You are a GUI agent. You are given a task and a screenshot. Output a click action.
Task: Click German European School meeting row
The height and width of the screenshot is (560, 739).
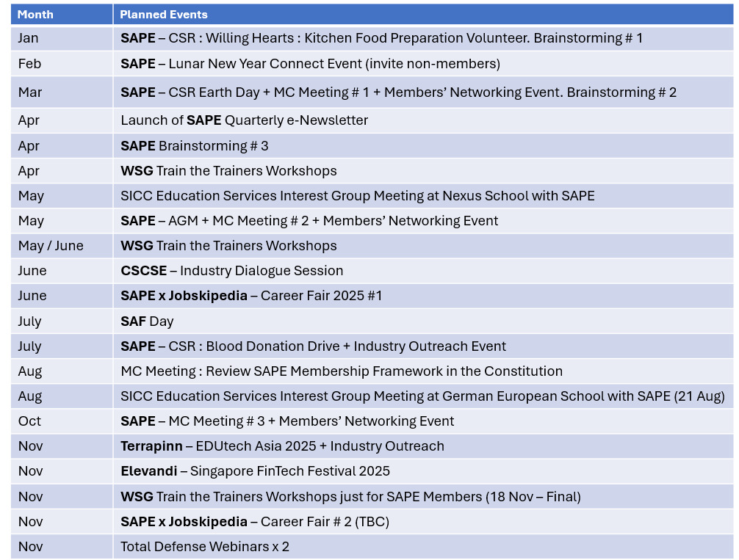422,396
